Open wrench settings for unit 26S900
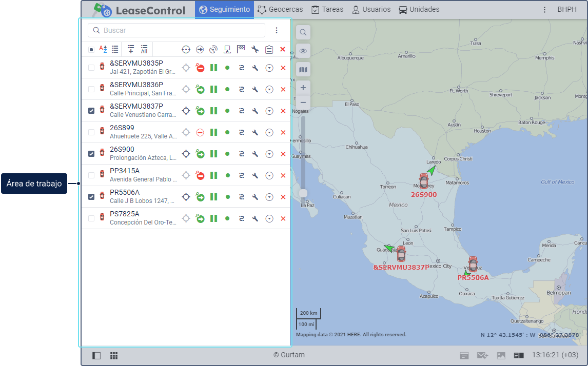This screenshot has width=588, height=366. [255, 154]
